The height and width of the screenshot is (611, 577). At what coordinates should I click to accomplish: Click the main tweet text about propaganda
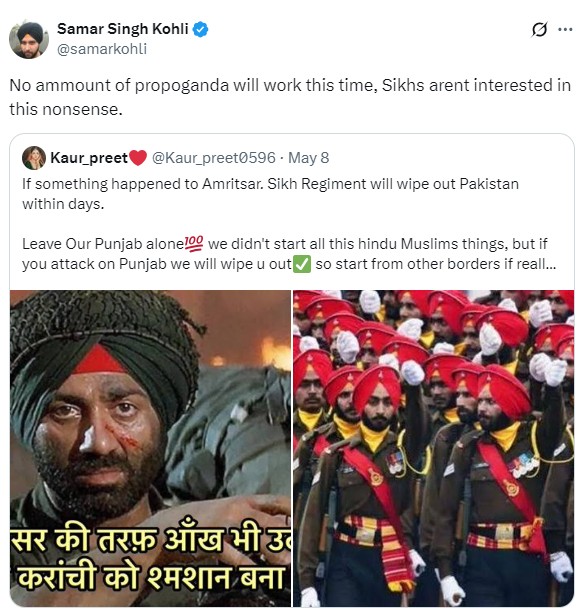click(x=290, y=97)
